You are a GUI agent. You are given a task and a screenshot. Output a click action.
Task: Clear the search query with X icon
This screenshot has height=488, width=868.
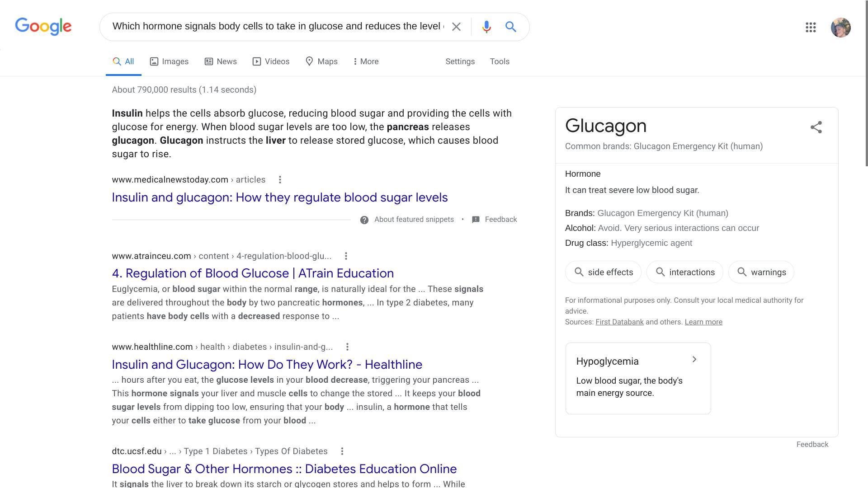(x=456, y=27)
